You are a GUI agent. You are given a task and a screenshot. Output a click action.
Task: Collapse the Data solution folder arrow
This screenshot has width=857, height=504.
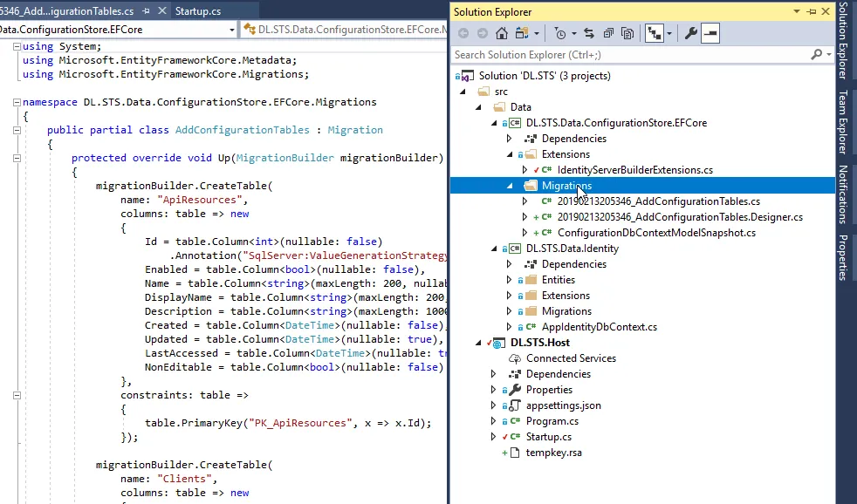[x=479, y=107]
